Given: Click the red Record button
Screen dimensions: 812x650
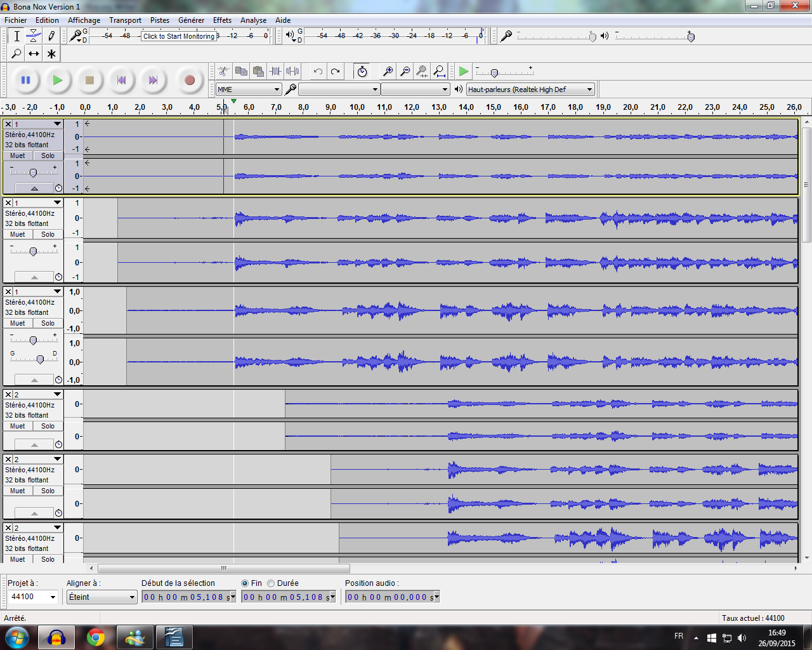Looking at the screenshot, I should coord(189,80).
